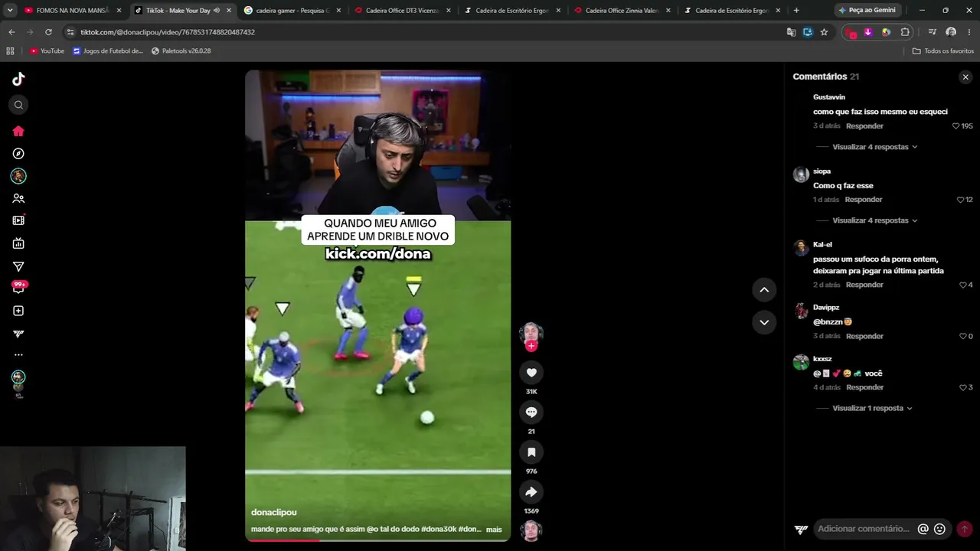
Task: Open the YouTube bookmark
Action: (x=47, y=51)
